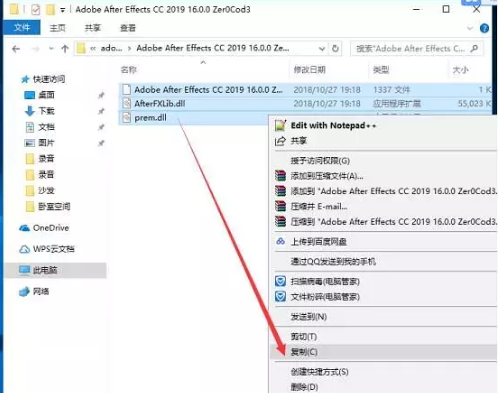The image size is (499, 393).
Task: Go up one folder level
Action: [x=65, y=49]
